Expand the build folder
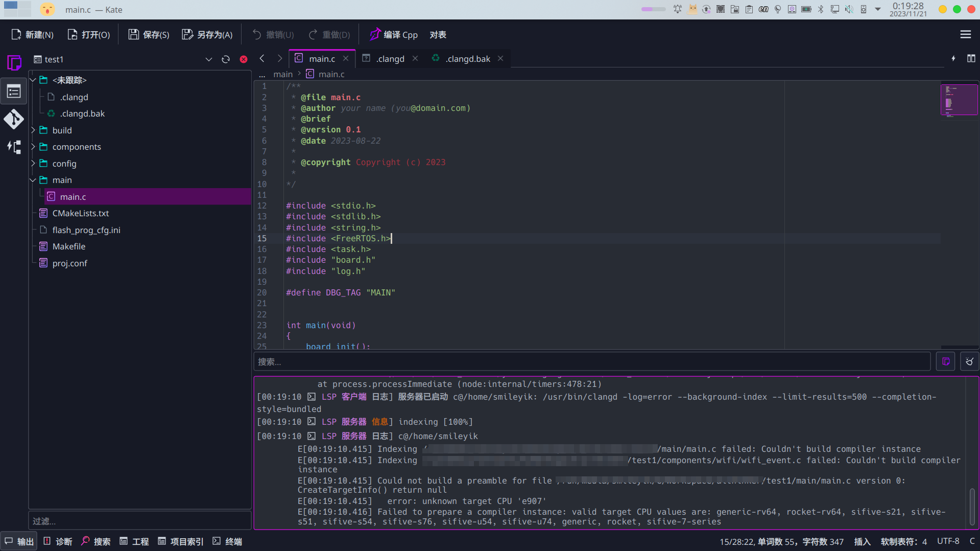The height and width of the screenshot is (551, 980). click(33, 130)
